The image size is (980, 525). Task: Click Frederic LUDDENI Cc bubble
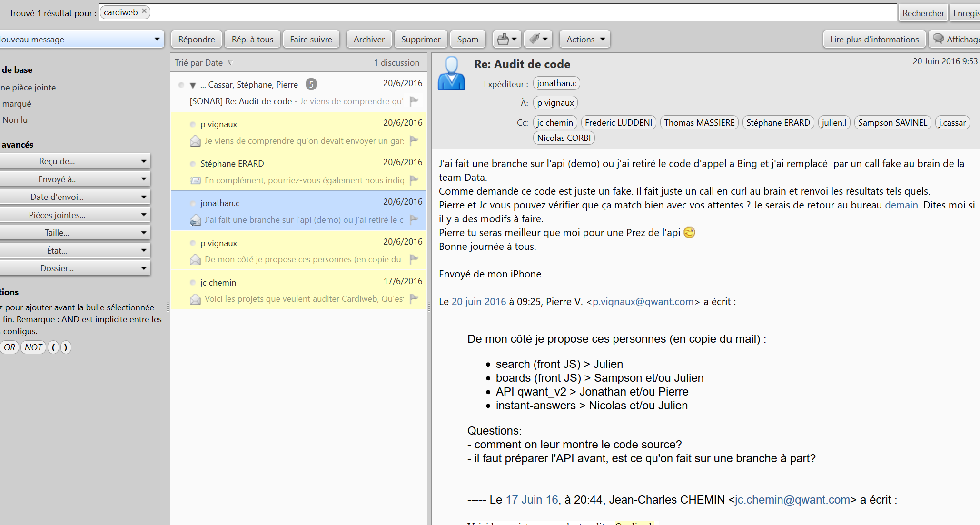(x=618, y=123)
